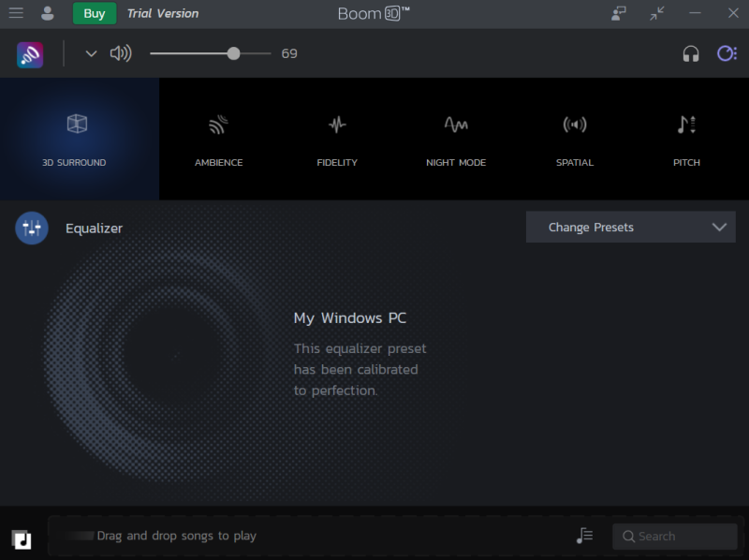The width and height of the screenshot is (749, 560).
Task: Click the Boom app logo icon
Action: pos(30,54)
